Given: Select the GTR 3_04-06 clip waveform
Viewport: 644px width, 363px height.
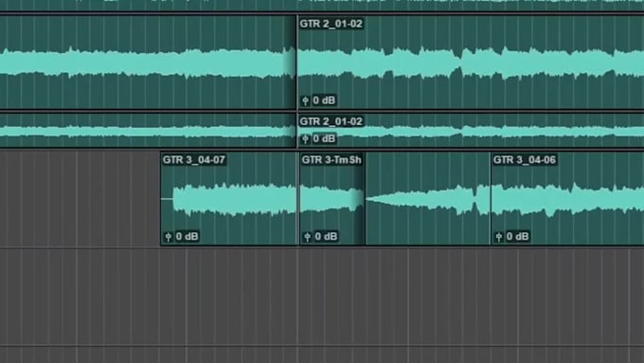Looking at the screenshot, I should pos(567,199).
